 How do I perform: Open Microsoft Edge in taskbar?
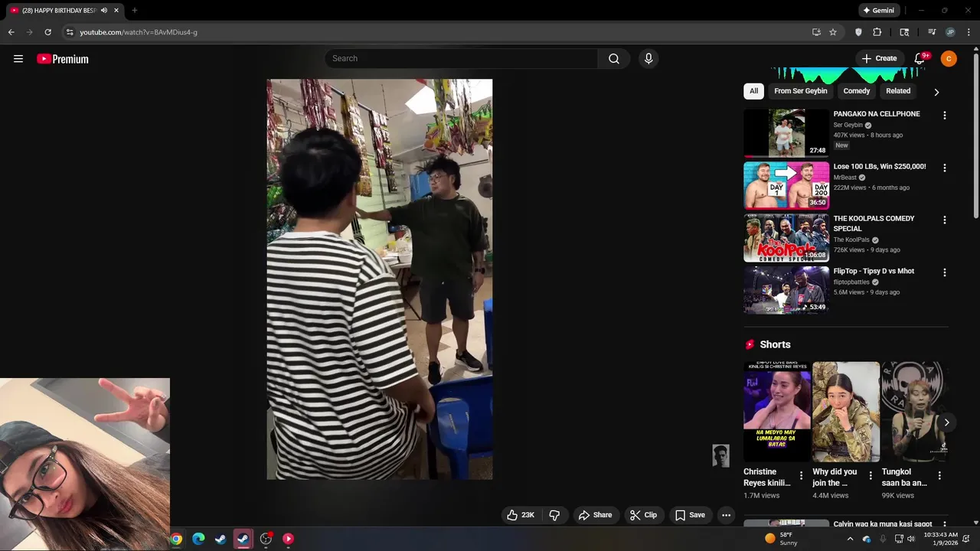[x=198, y=539]
